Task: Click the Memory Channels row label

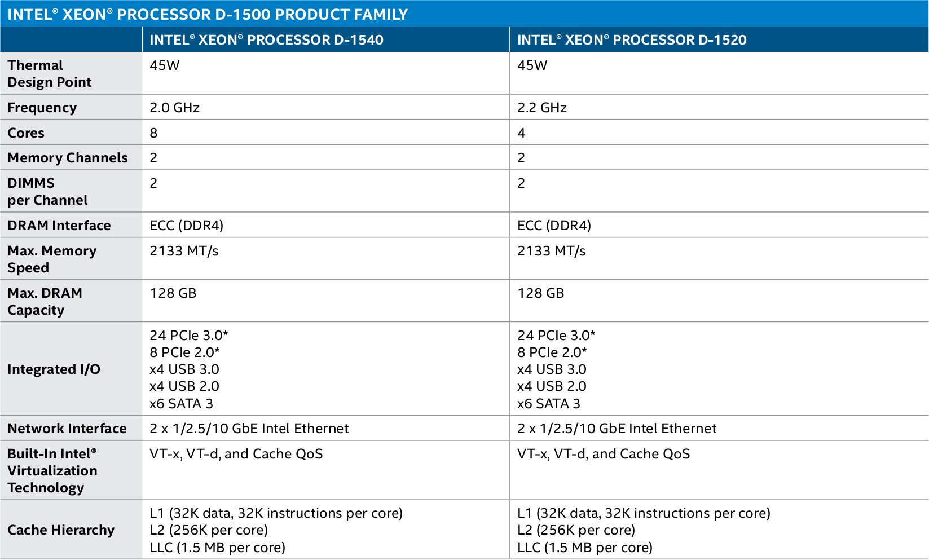Action: click(x=68, y=158)
